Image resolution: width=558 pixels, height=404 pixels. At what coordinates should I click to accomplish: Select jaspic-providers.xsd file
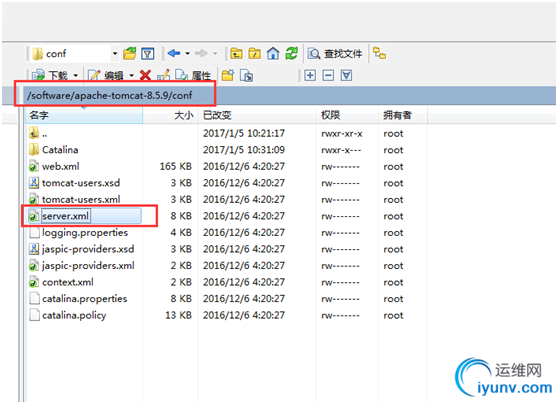pyautogui.click(x=88, y=249)
